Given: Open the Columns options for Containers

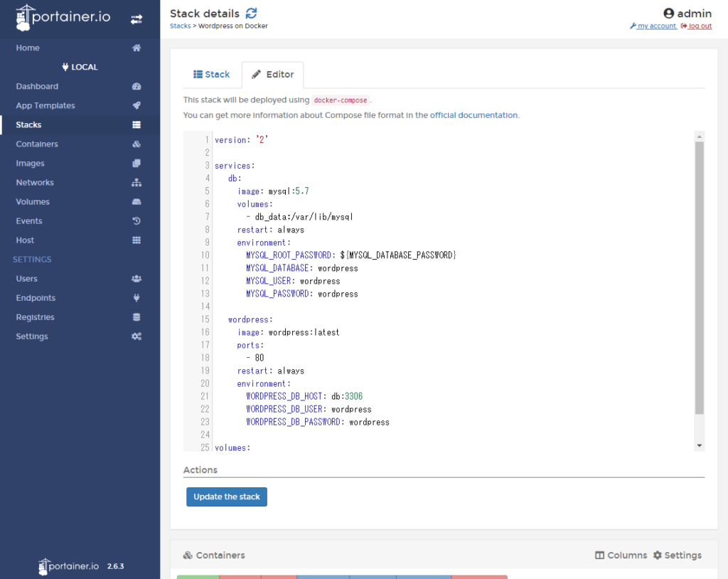Looking at the screenshot, I should point(621,556).
